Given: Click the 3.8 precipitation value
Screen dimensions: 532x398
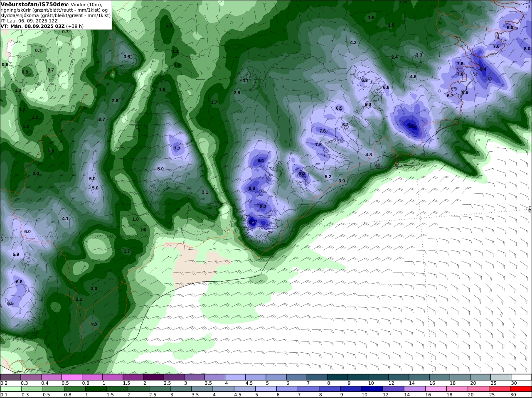Looking at the screenshot, I should tap(127, 57).
